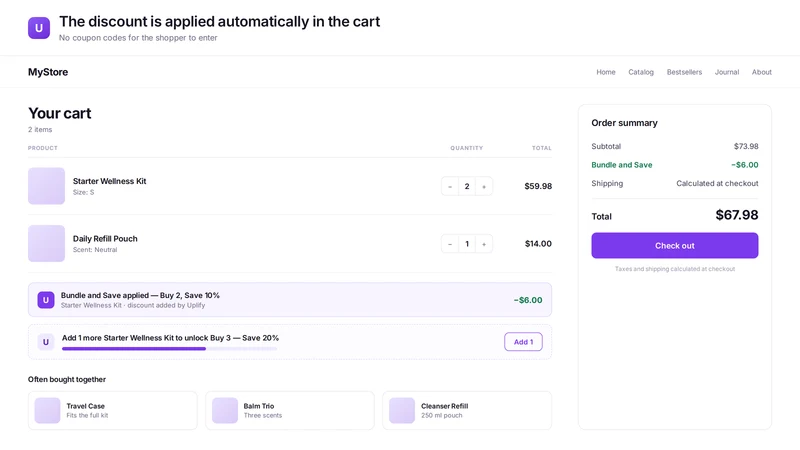Click the Starter Wellness Kit quantity field
Viewport: 800px width, 450px height.
pyautogui.click(x=467, y=186)
